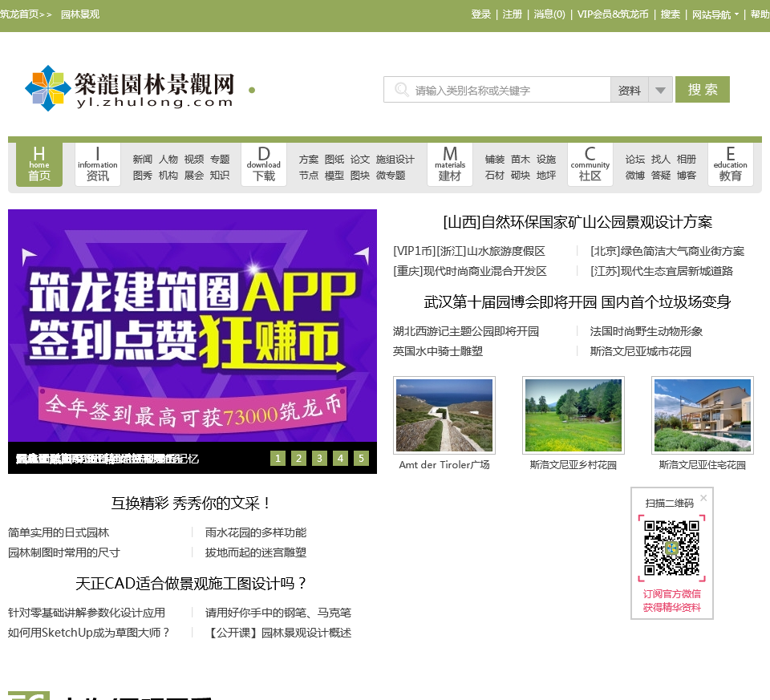
Task: Switch banner to slide 2
Action: tap(298, 459)
